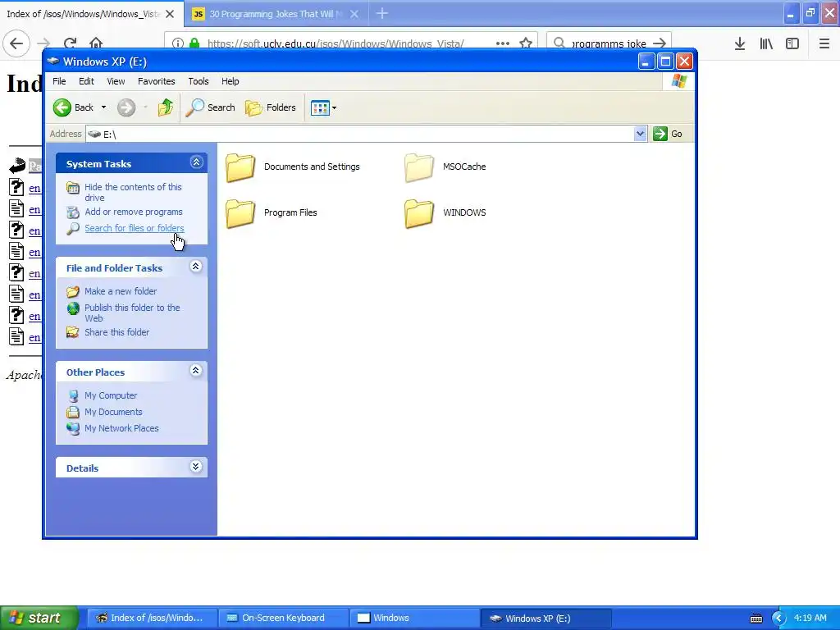
Task: Collapse the Other Places panel
Action: pos(196,371)
